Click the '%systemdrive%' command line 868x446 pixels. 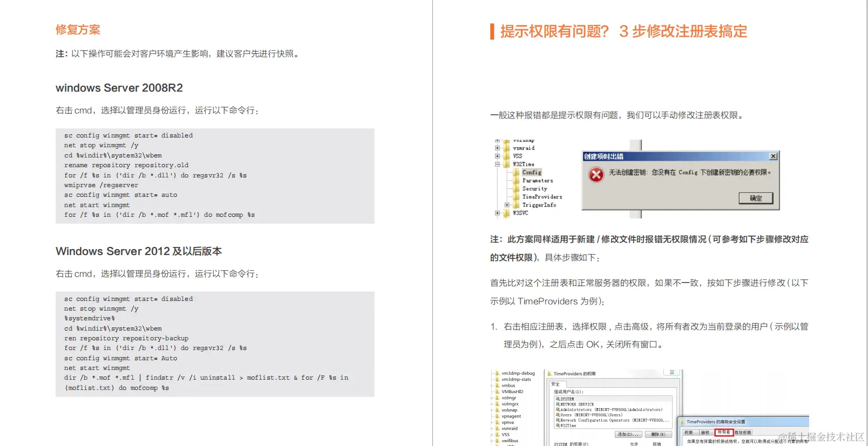[x=90, y=318]
